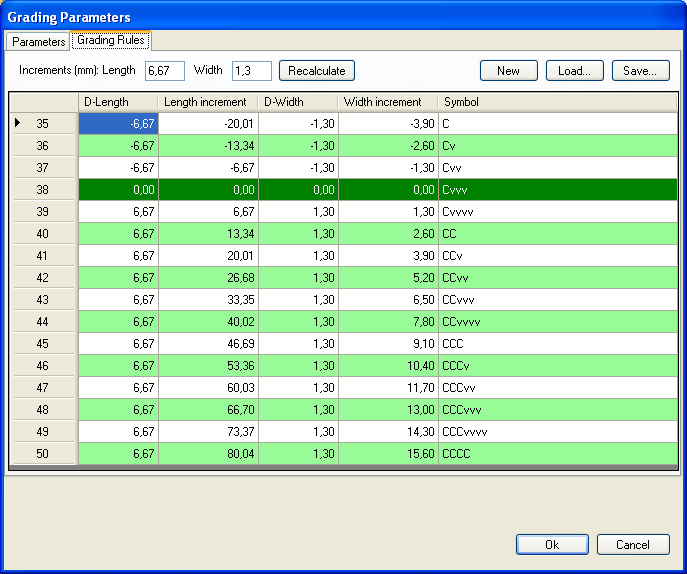Select row header for size 45
The image size is (687, 574).
click(x=43, y=344)
